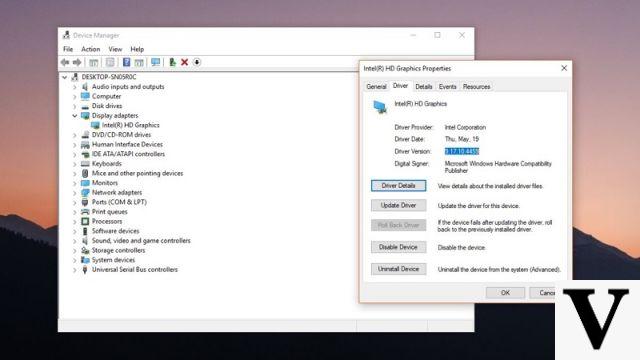Expand the System devices node
This screenshot has height=360, width=640.
coord(75,260)
